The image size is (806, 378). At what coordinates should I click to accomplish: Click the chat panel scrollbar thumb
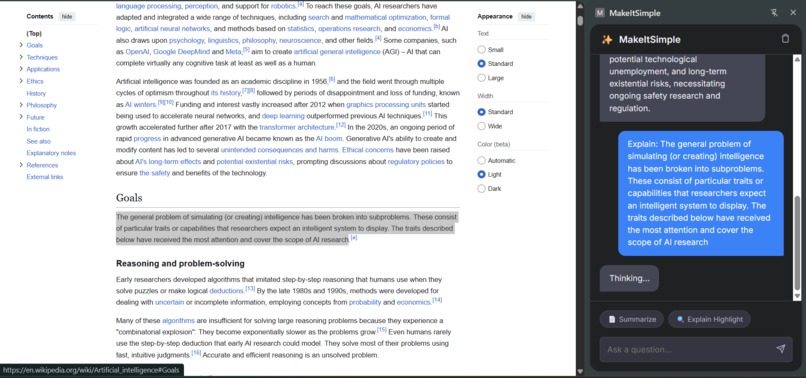pyautogui.click(x=797, y=243)
